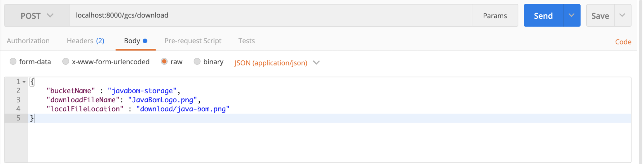Image resolution: width=644 pixels, height=164 pixels.
Task: Open the Code snippet link
Action: point(623,42)
